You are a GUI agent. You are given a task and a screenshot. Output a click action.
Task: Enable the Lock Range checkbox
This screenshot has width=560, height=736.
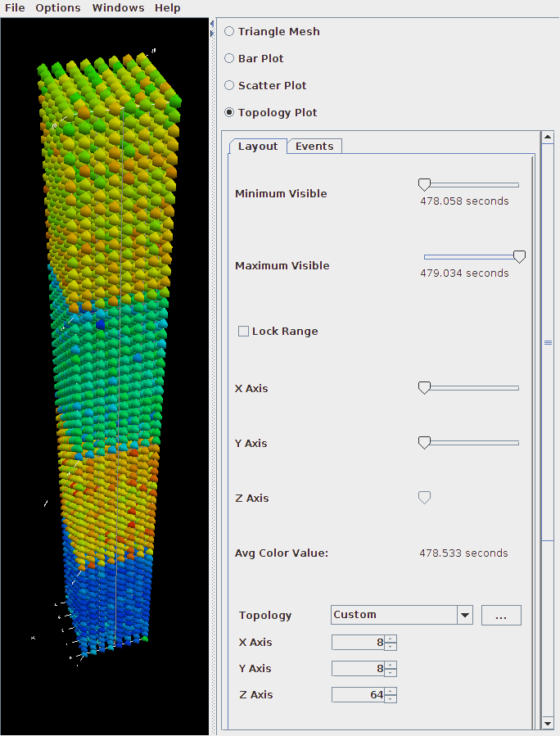(x=243, y=332)
